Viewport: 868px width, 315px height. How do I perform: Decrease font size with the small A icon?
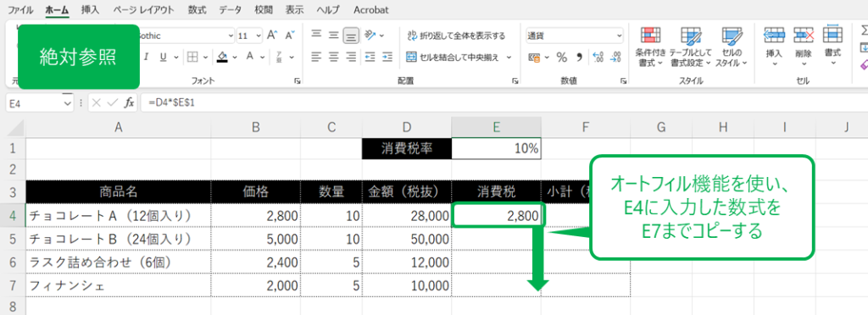290,36
